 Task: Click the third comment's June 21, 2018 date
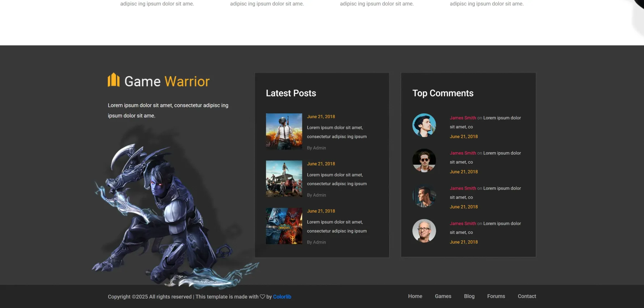click(x=464, y=207)
